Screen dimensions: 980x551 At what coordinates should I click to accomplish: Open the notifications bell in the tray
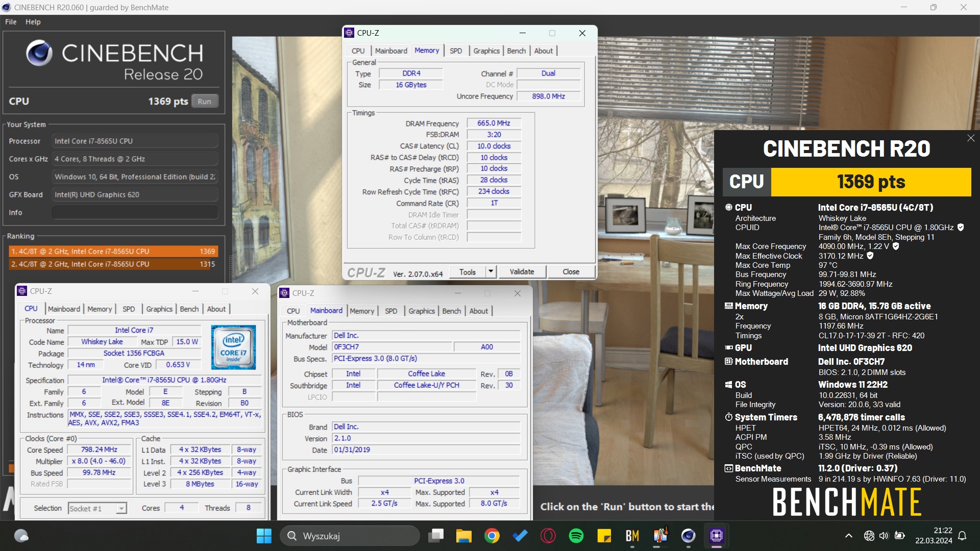962,536
